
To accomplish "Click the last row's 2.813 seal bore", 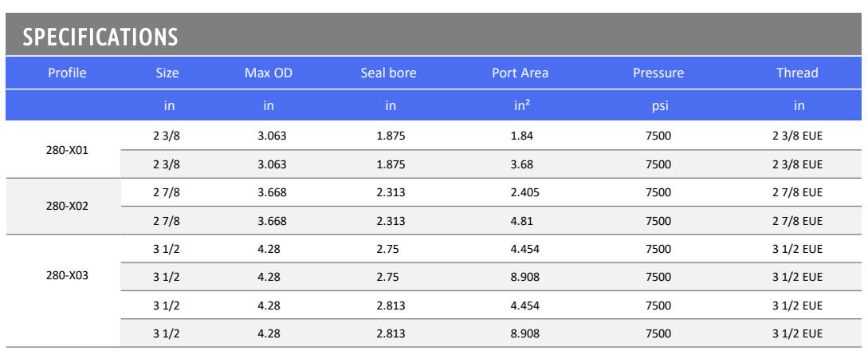I will click(391, 334).
